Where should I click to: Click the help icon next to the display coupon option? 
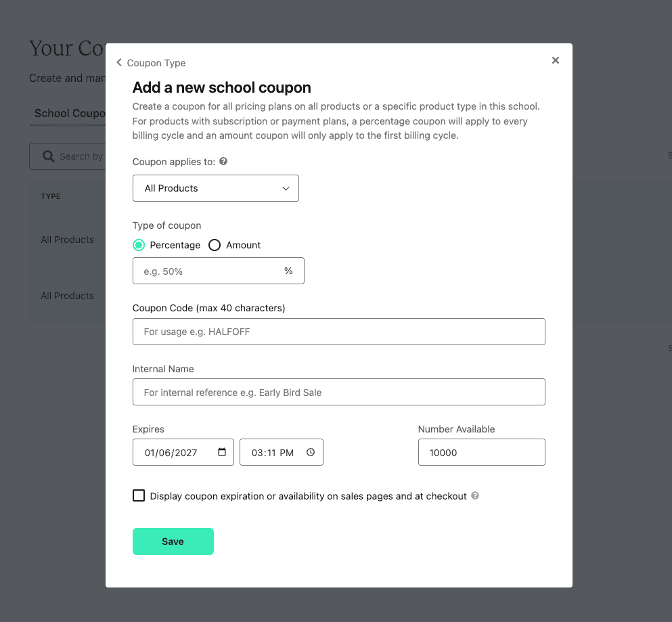tap(475, 495)
